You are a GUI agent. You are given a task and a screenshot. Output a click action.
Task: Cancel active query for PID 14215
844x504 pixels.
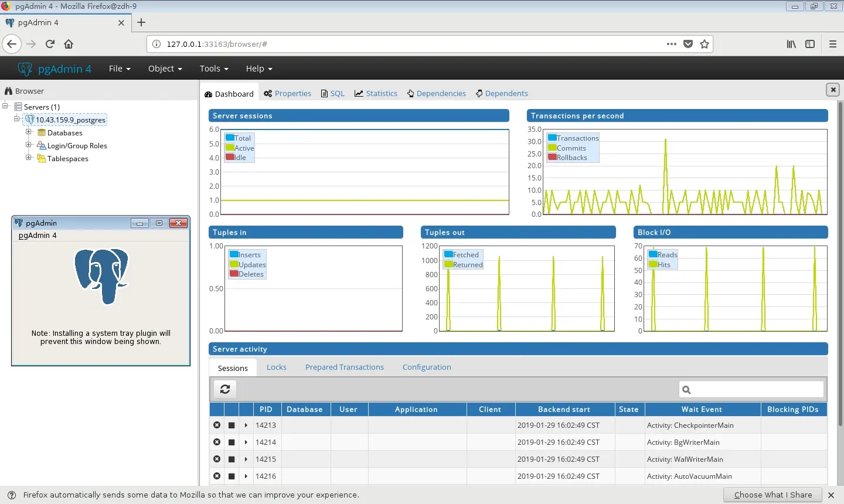coord(232,459)
